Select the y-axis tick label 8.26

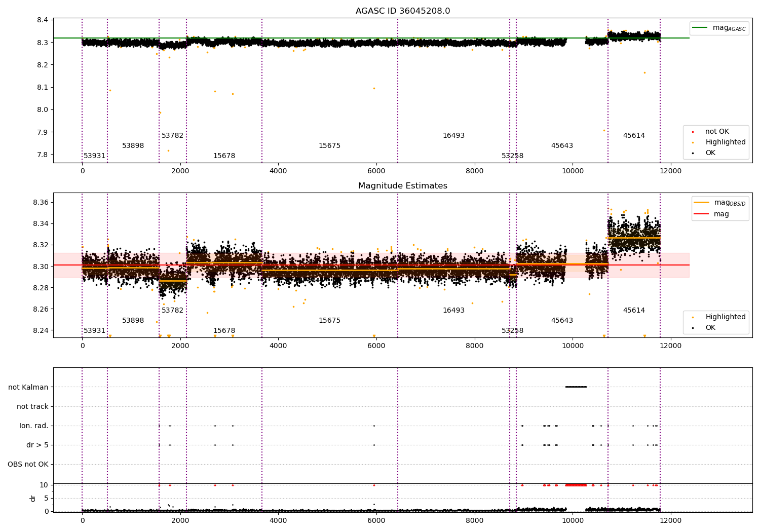[41, 309]
